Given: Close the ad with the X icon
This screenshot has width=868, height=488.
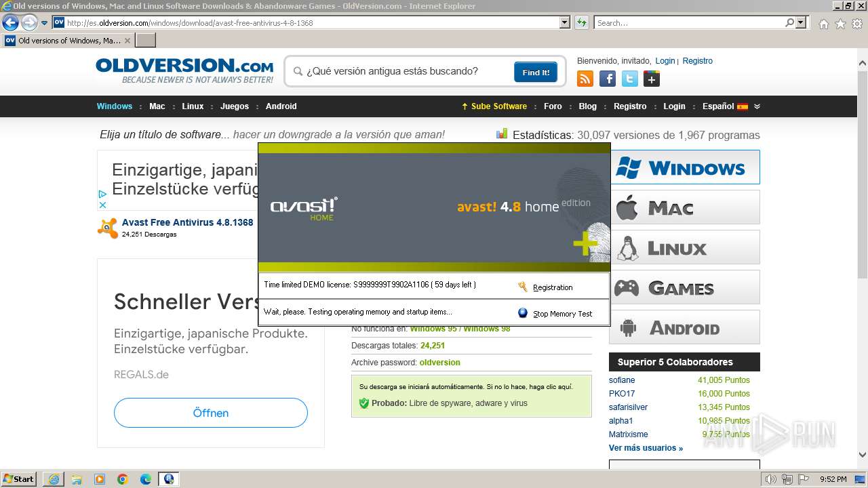Looking at the screenshot, I should (x=102, y=205).
